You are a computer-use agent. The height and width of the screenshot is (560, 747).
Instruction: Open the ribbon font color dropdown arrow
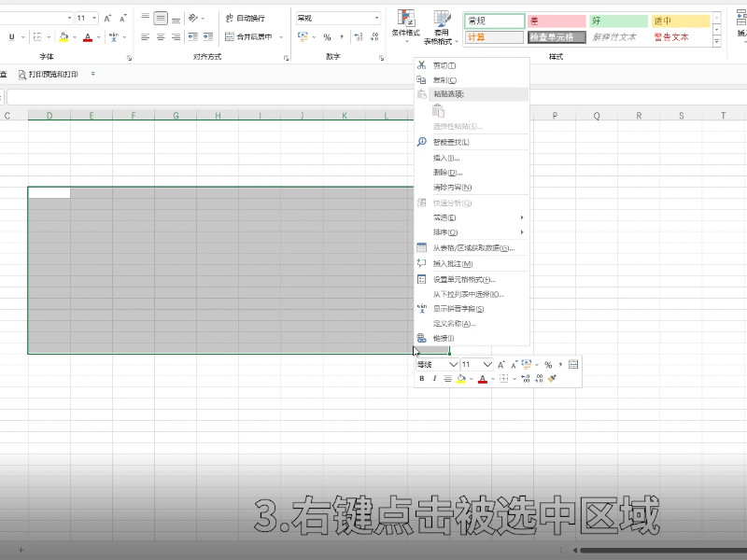coord(99,37)
